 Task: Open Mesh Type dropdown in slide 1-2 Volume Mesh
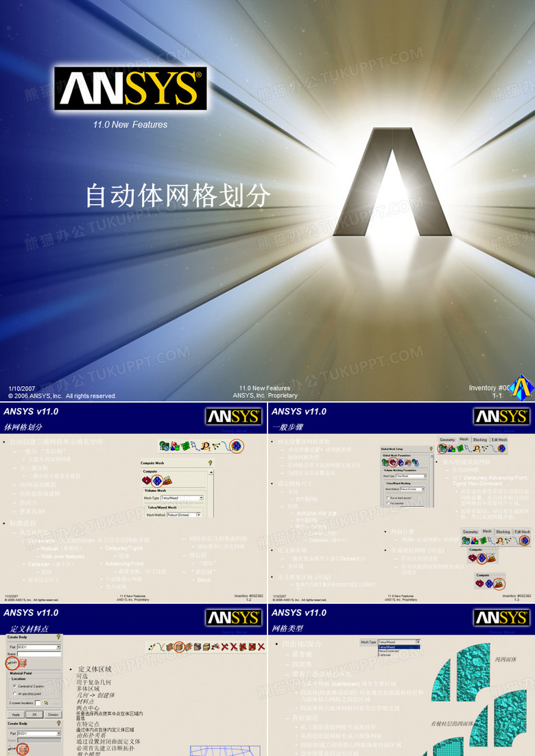[182, 497]
